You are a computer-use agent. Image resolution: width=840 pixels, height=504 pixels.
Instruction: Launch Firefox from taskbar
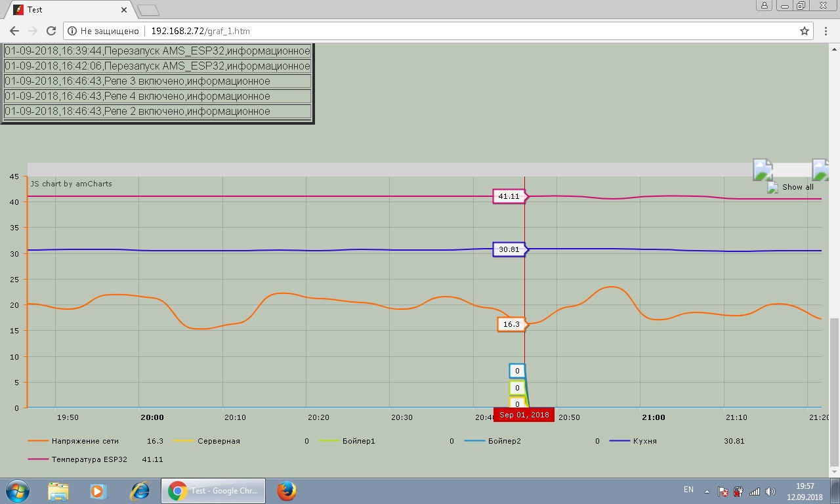285,490
